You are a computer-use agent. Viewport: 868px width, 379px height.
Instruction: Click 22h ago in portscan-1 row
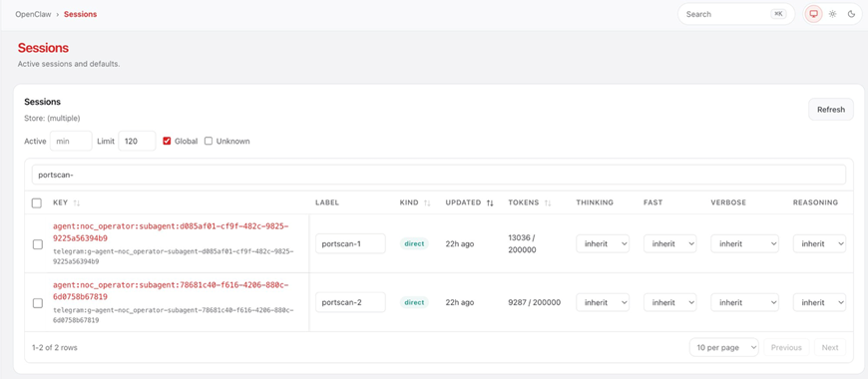coord(460,244)
